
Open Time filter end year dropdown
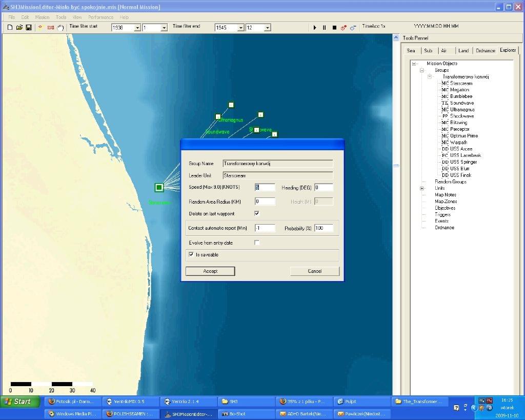pyautogui.click(x=241, y=28)
